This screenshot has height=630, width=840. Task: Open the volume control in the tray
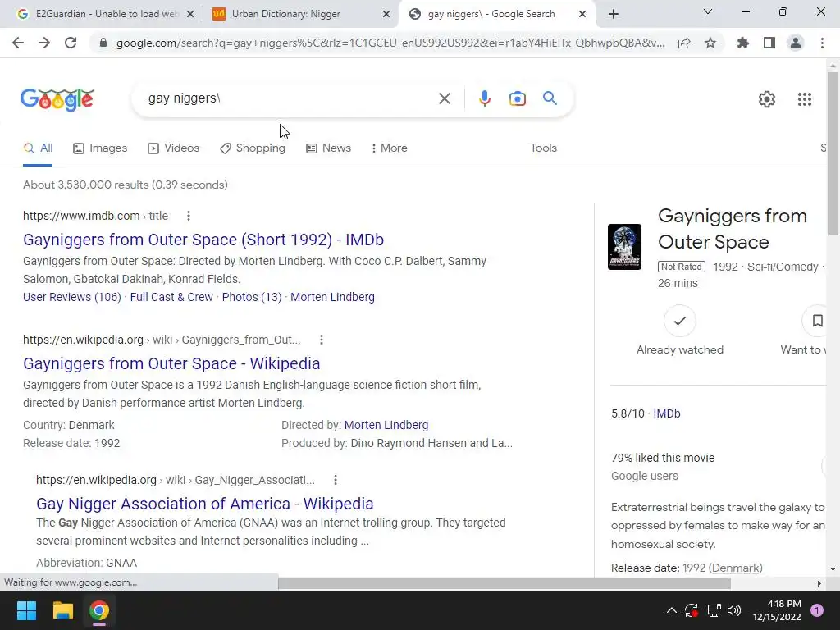[734, 610]
